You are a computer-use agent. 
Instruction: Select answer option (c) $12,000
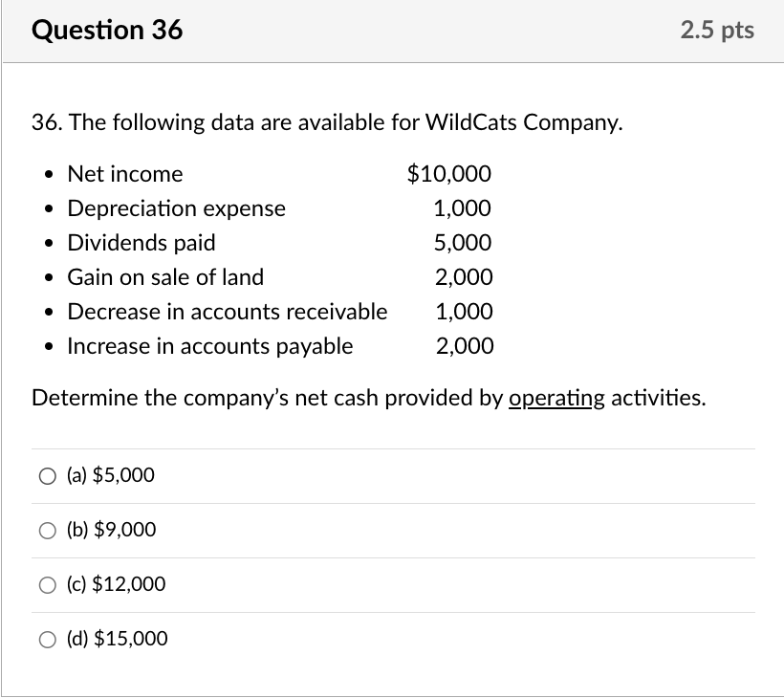(47, 585)
